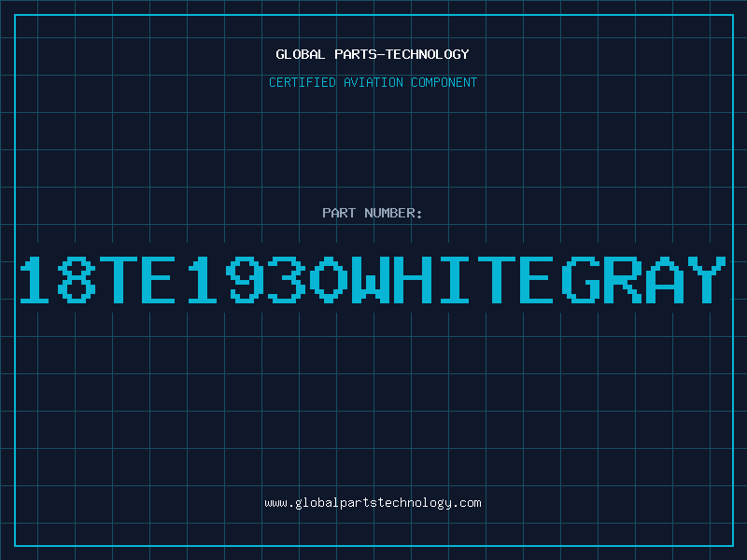Select the word COMPONENT in the subtitle

(444, 82)
